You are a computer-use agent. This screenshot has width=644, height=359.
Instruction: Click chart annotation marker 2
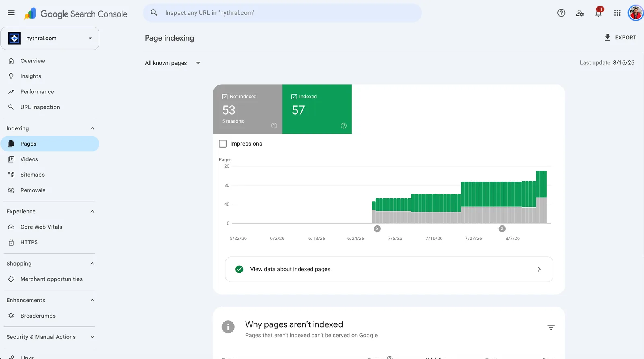502,229
